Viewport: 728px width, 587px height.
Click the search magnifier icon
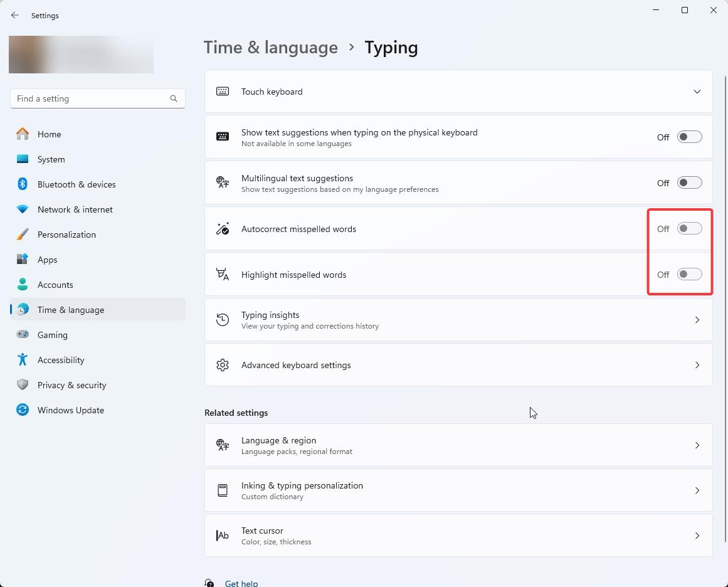(174, 98)
